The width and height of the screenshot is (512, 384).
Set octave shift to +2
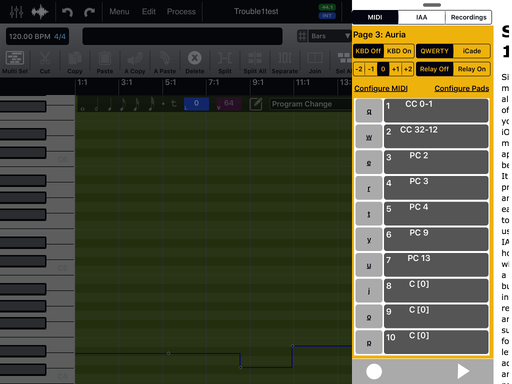pyautogui.click(x=408, y=69)
